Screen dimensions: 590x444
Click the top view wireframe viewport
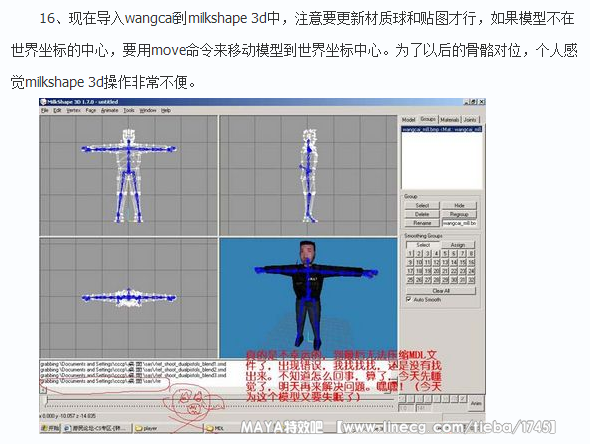click(129, 298)
